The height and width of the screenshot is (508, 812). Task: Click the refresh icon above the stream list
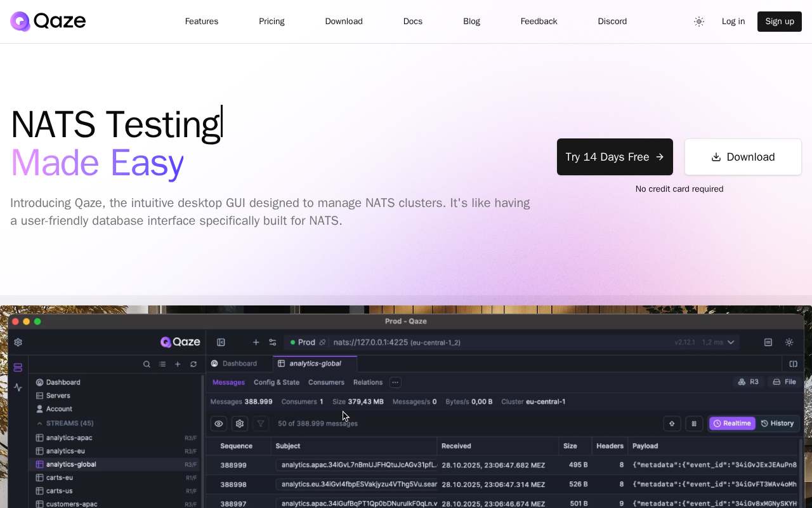coord(193,364)
